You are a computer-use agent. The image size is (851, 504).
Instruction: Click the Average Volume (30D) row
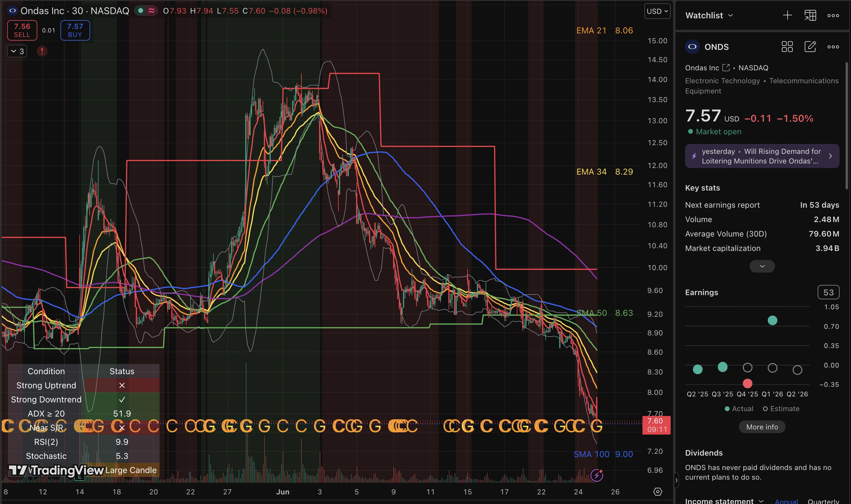(x=762, y=234)
